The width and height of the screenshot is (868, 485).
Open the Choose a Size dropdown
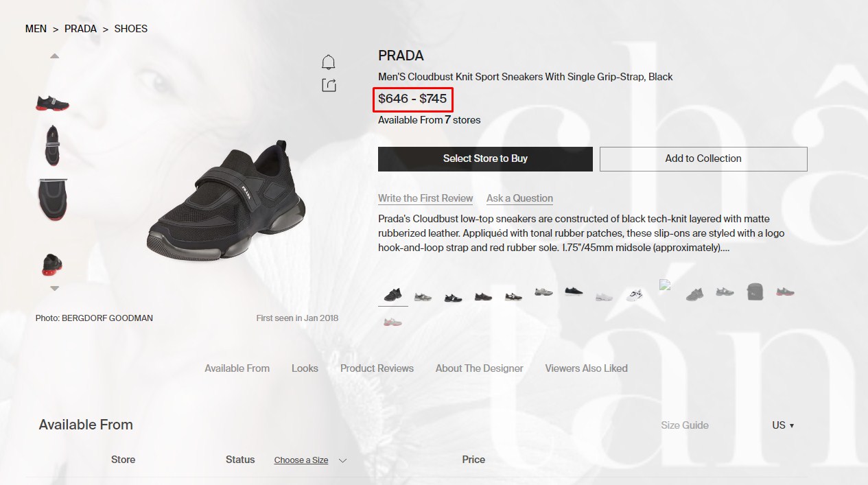tap(310, 460)
